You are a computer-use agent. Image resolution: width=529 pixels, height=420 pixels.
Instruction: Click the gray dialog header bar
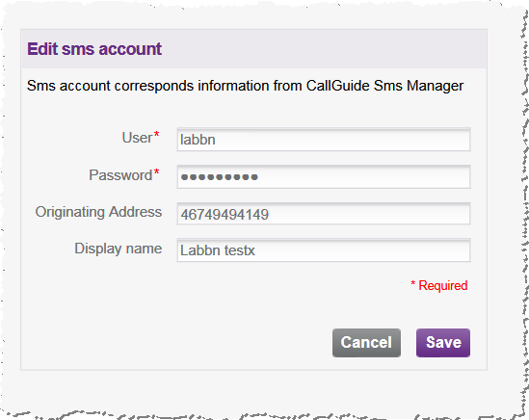pos(254,49)
